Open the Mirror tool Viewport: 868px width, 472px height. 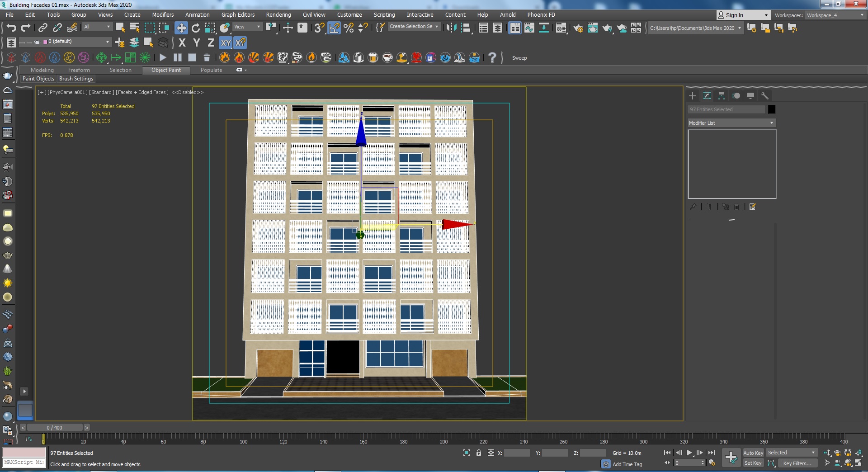[x=451, y=28]
